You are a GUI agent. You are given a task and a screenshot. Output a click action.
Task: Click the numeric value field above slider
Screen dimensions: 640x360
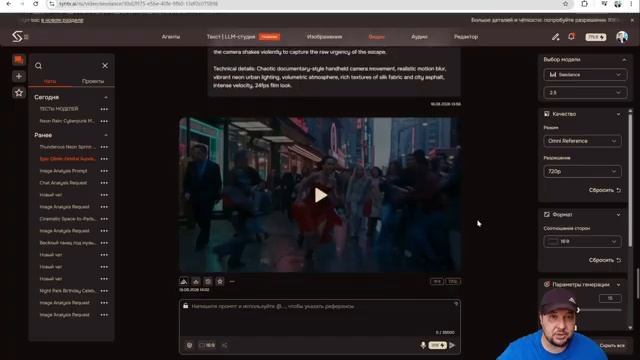(610, 298)
